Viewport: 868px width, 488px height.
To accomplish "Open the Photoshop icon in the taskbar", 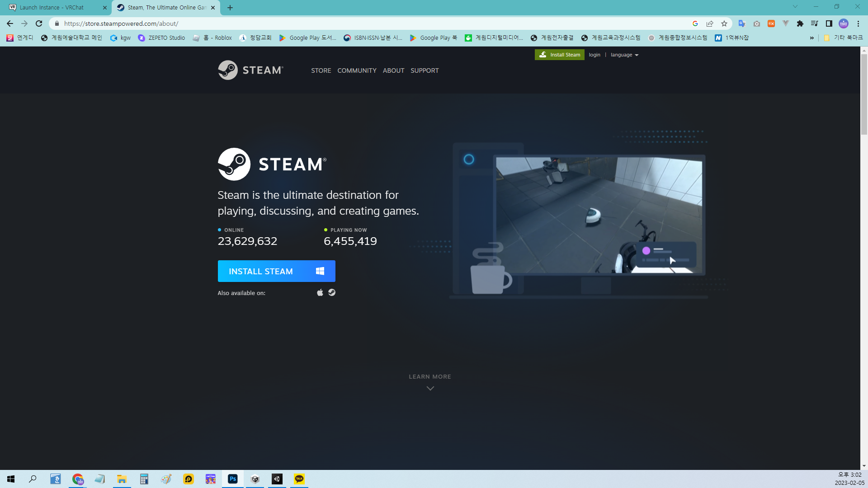I will click(233, 479).
